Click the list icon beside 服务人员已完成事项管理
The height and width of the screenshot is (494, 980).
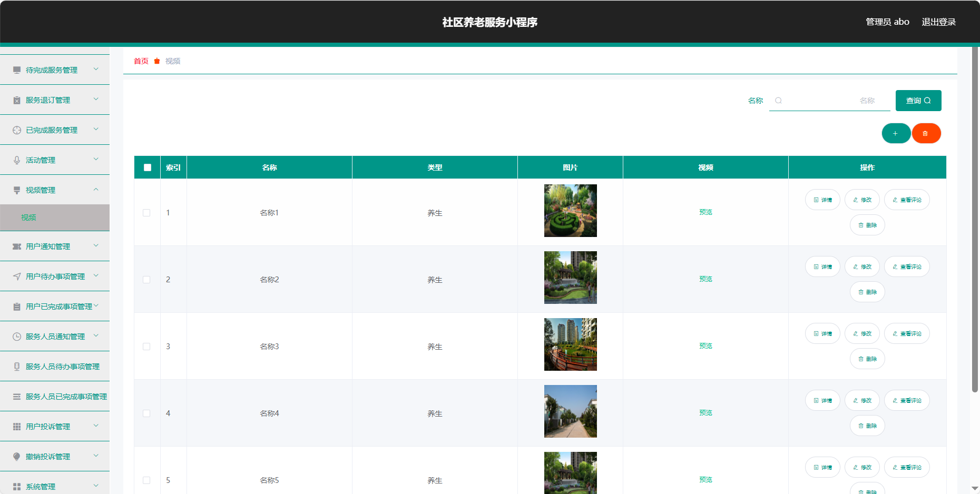[17, 397]
